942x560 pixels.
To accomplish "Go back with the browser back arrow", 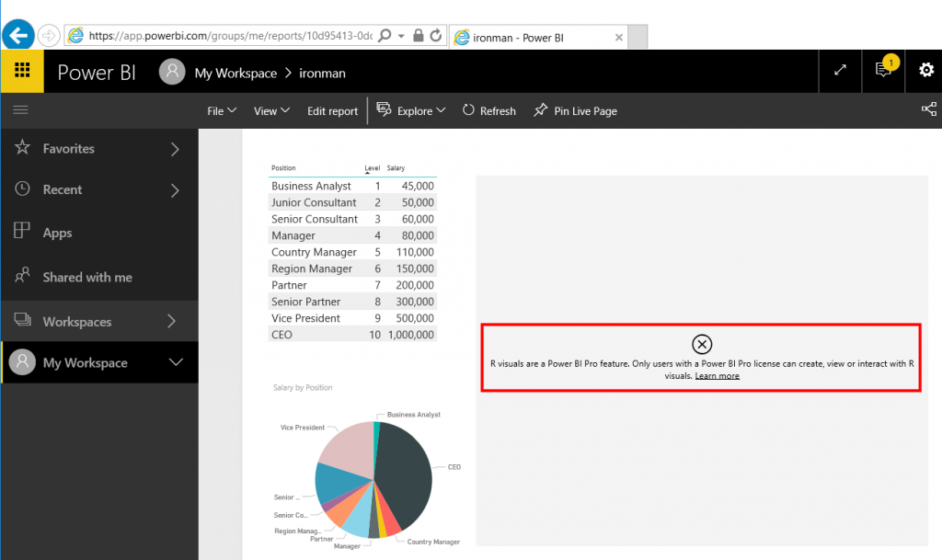I will pos(18,36).
